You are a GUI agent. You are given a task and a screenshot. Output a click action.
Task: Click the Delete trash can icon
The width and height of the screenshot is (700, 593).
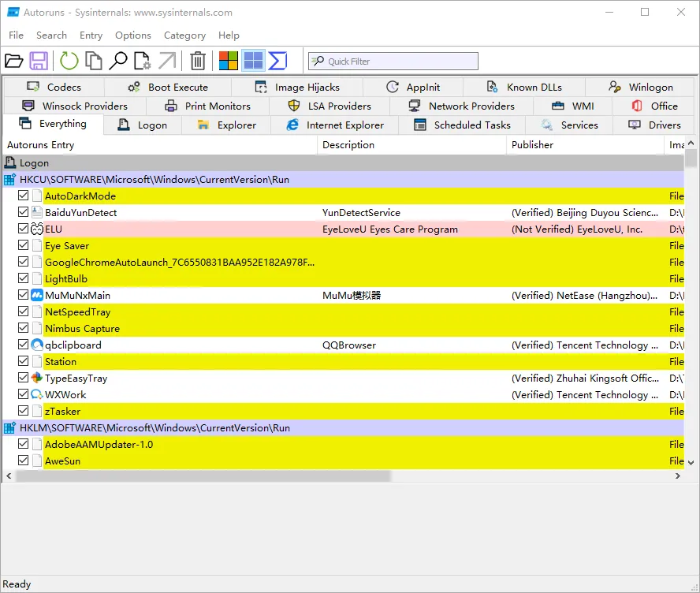point(198,61)
